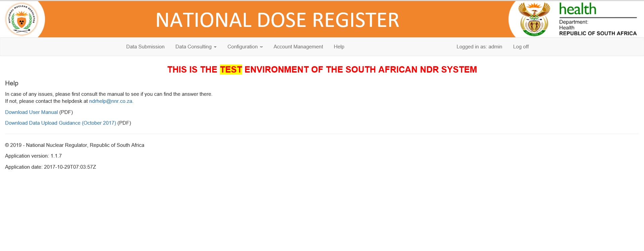Open Account Management in the navbar
Viewport: 644px width, 251px height.
point(298,47)
